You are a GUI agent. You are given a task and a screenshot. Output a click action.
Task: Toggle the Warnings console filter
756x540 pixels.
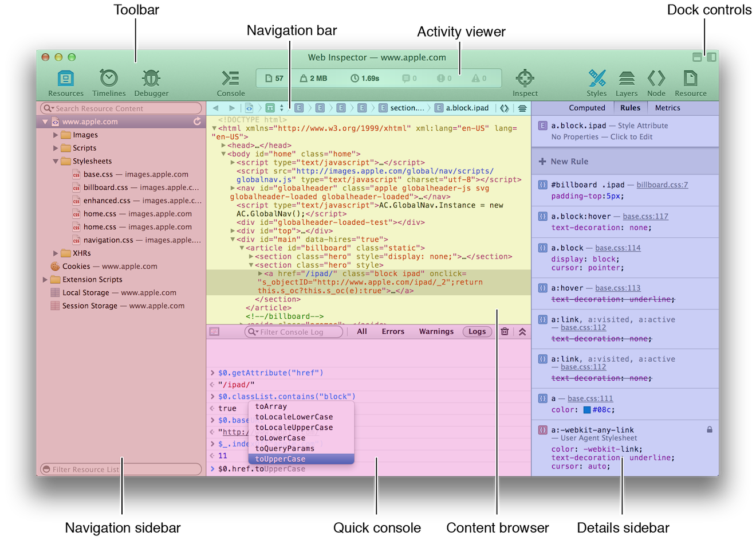click(x=436, y=331)
